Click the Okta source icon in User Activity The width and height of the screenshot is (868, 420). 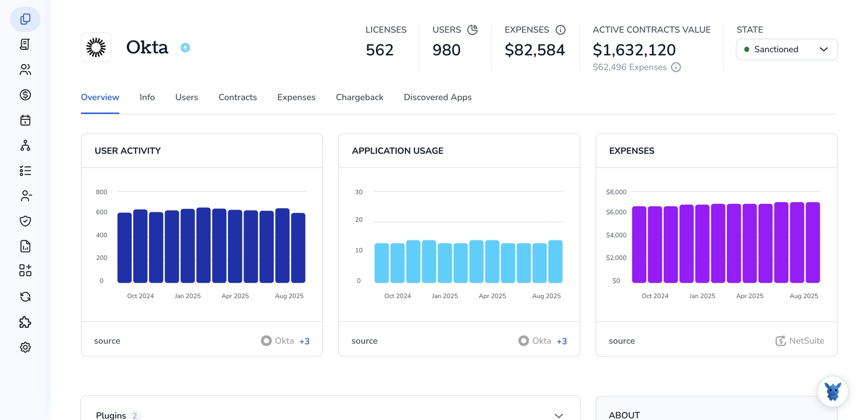point(266,341)
